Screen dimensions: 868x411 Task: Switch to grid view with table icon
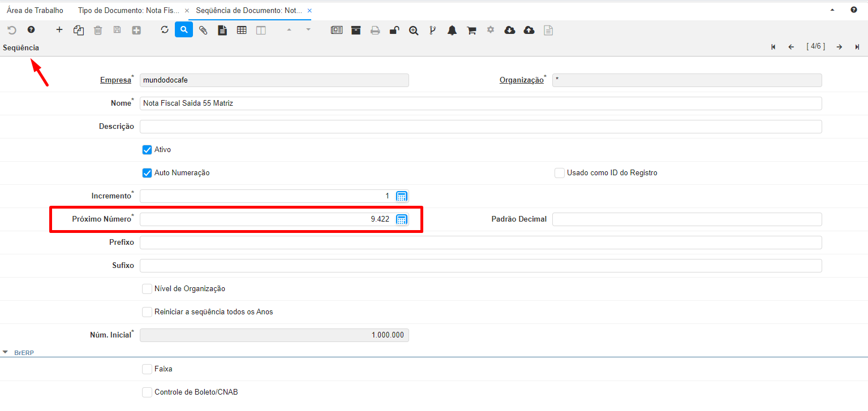pyautogui.click(x=242, y=30)
